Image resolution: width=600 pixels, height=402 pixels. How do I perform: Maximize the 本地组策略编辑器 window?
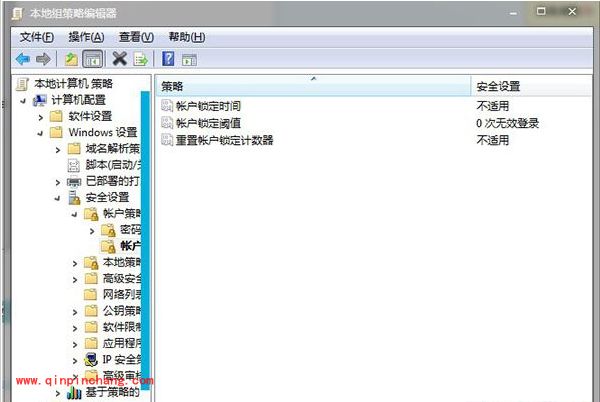(541, 11)
